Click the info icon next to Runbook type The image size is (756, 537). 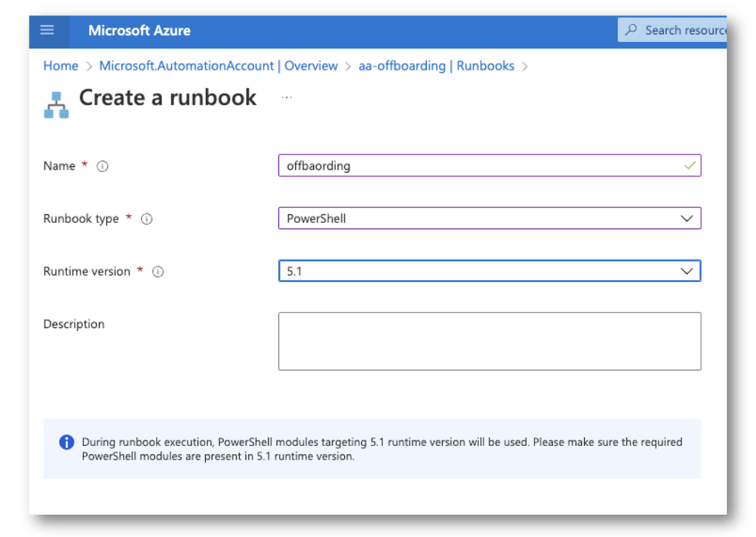pos(147,219)
